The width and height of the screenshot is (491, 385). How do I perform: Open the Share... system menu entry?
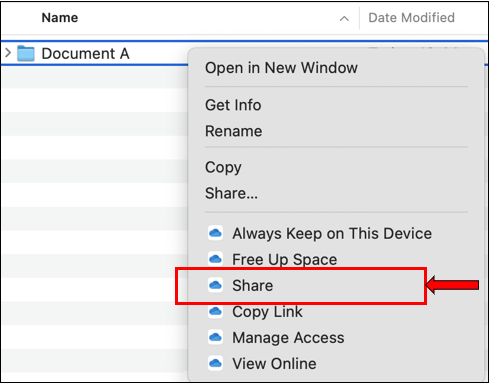tap(231, 193)
